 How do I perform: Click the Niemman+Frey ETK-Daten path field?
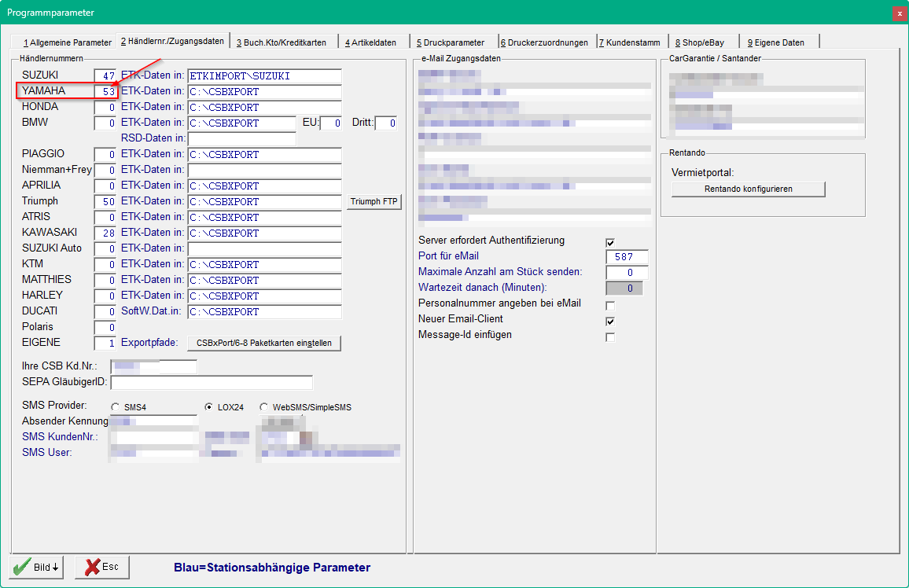[x=264, y=171]
